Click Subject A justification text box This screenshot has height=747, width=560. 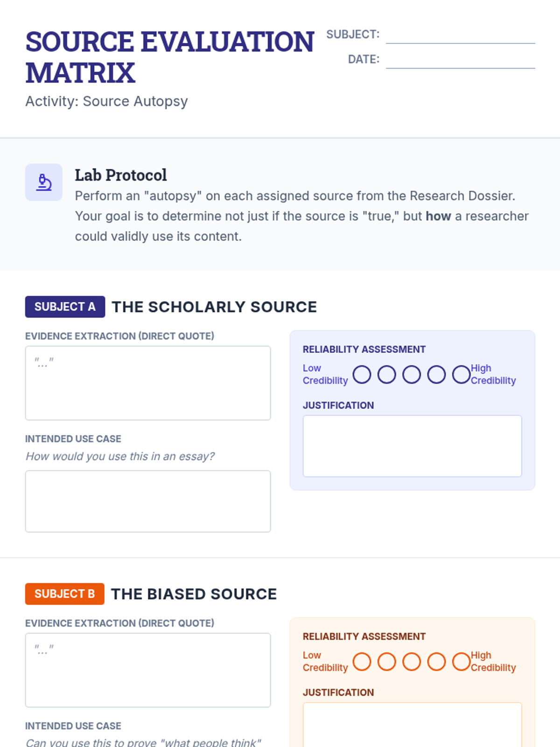412,446
